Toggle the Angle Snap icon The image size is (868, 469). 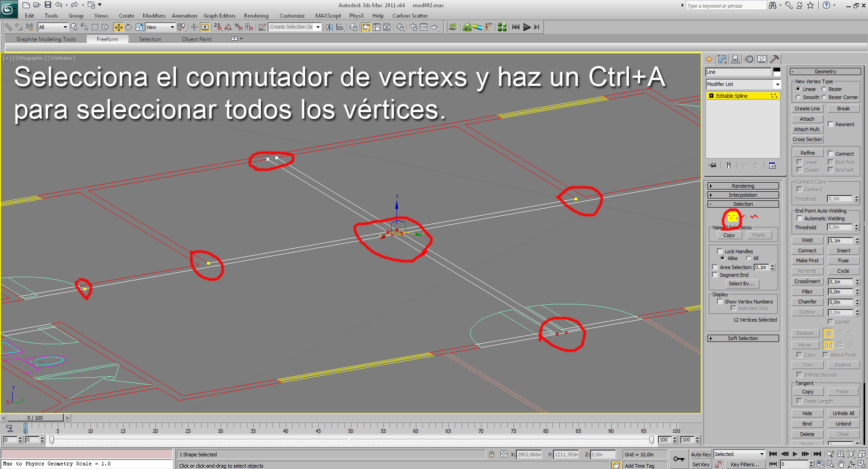[228, 27]
